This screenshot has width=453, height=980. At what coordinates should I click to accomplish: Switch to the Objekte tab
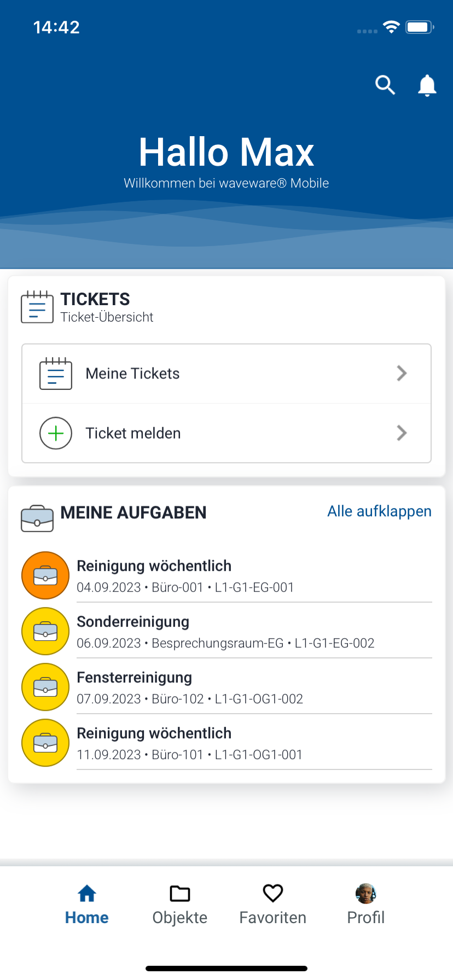(x=180, y=905)
